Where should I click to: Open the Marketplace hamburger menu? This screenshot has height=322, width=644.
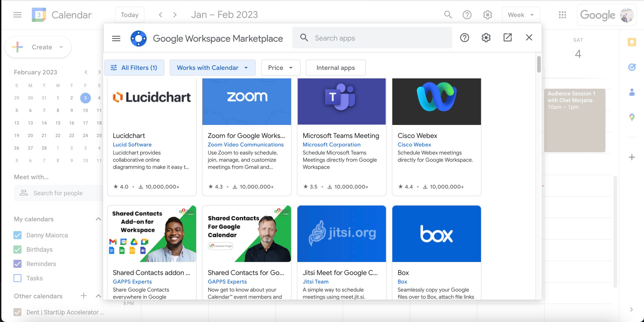click(116, 39)
